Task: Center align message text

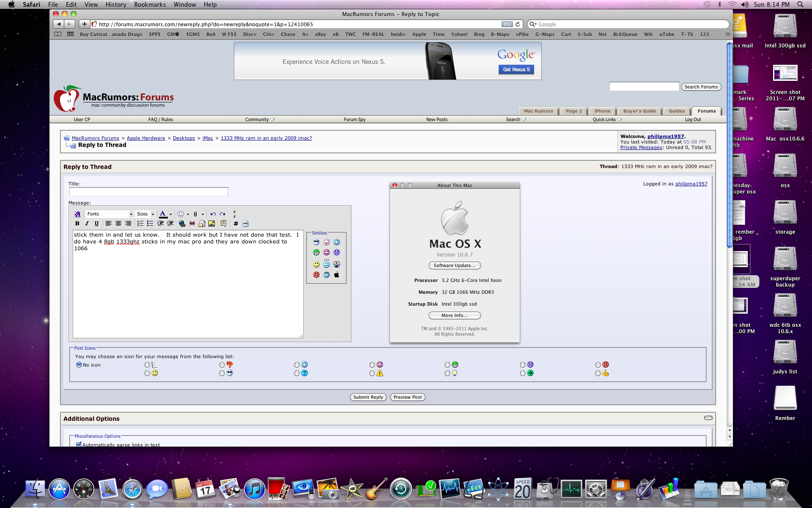Action: 118,224
